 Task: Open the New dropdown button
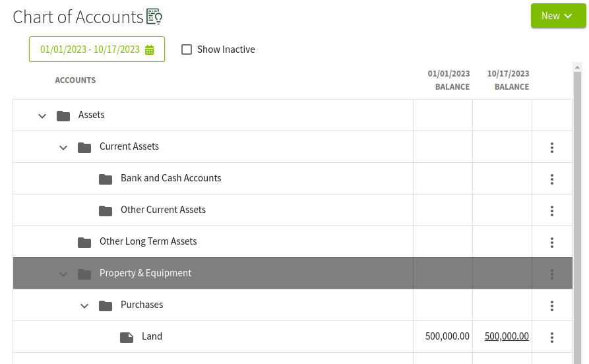click(558, 16)
